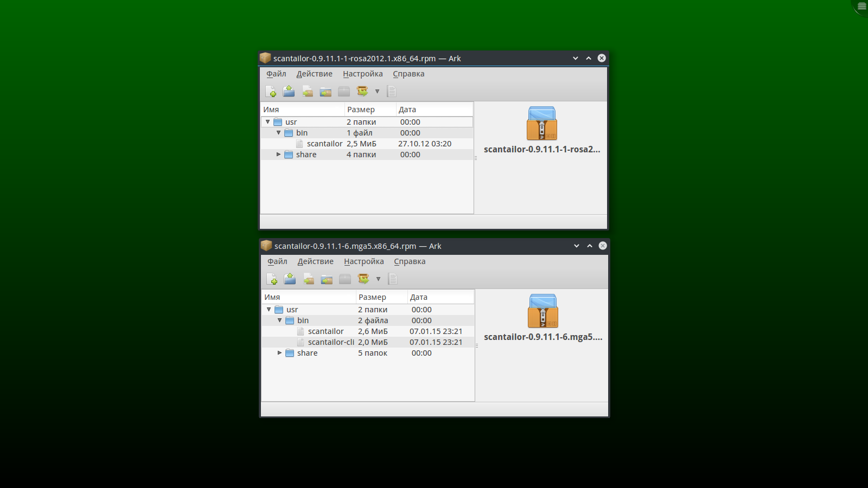The width and height of the screenshot is (868, 488).
Task: Extract archive icon in mga5 Ark toolbar
Action: (363, 279)
